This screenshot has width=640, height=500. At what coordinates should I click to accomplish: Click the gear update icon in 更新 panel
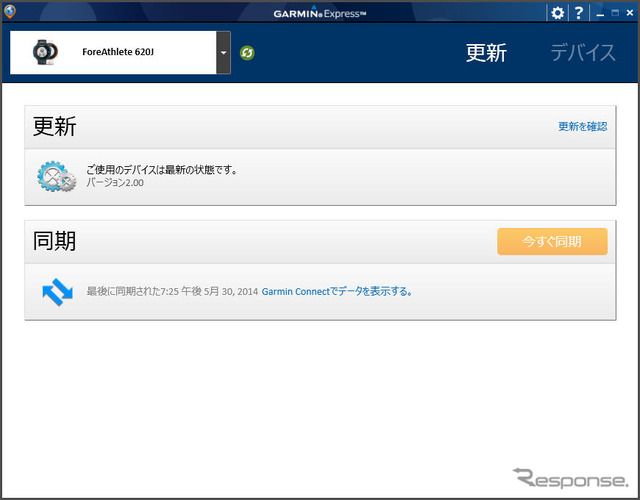tap(56, 176)
